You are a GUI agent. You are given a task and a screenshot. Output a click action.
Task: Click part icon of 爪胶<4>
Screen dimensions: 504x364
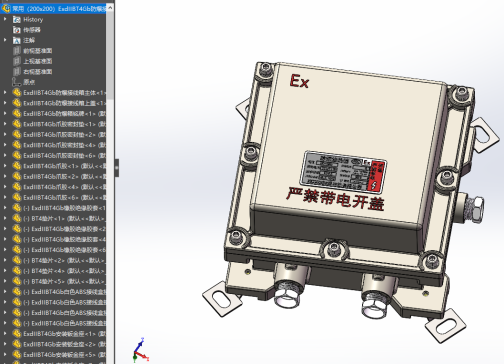pyautogui.click(x=17, y=187)
